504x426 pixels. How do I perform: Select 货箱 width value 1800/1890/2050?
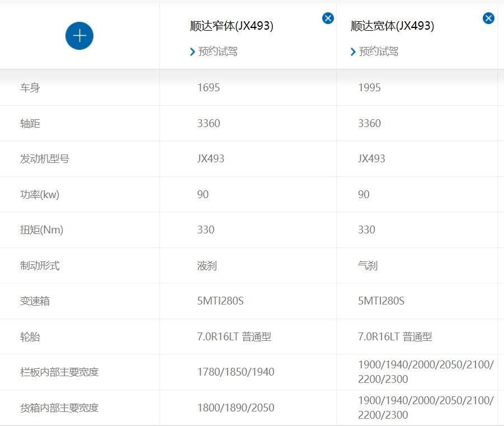tap(235, 408)
